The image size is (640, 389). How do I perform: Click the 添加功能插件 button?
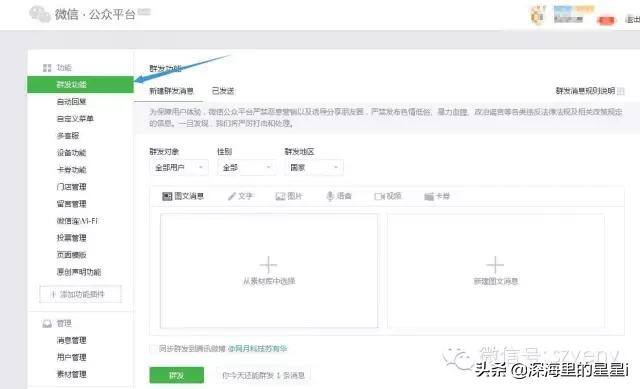pyautogui.click(x=80, y=294)
